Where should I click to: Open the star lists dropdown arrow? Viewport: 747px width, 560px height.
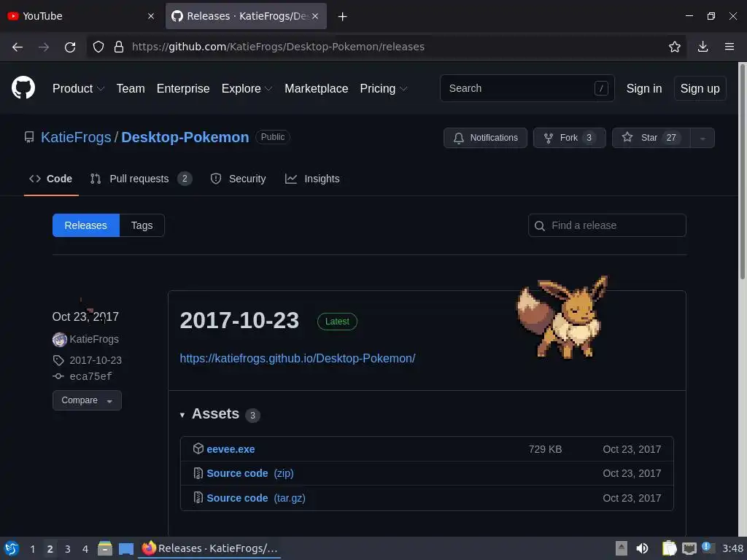point(703,138)
